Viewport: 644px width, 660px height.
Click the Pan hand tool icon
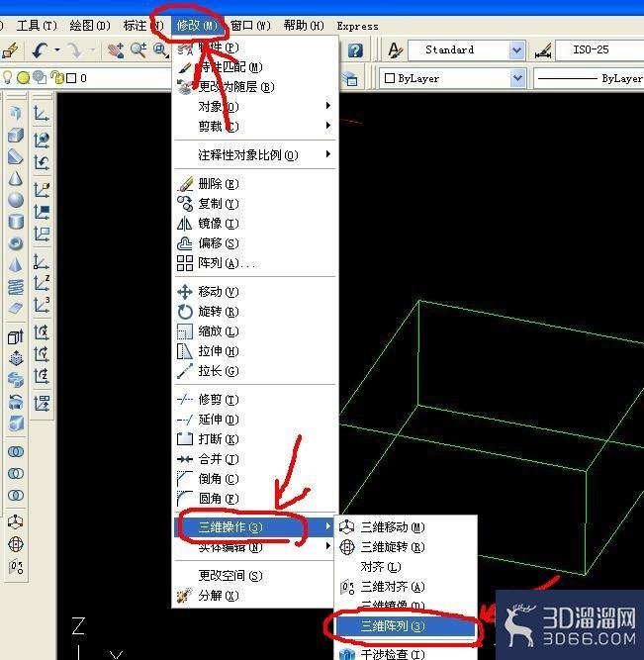pos(115,50)
